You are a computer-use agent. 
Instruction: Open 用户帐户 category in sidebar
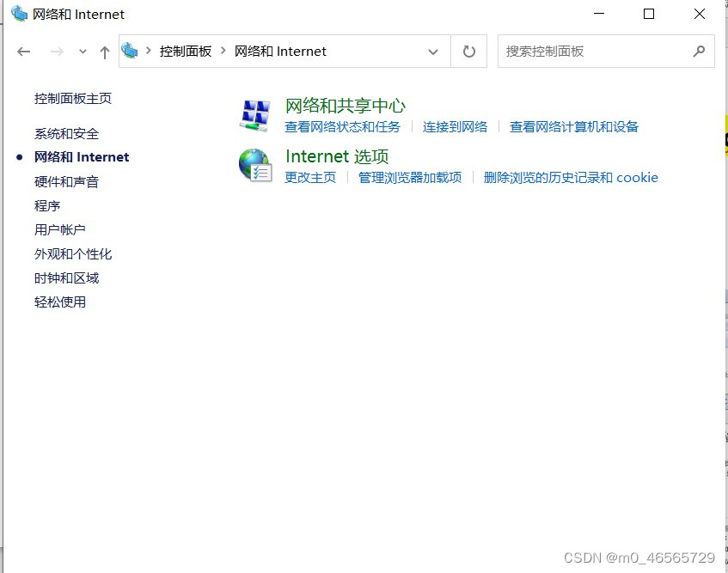pos(60,229)
